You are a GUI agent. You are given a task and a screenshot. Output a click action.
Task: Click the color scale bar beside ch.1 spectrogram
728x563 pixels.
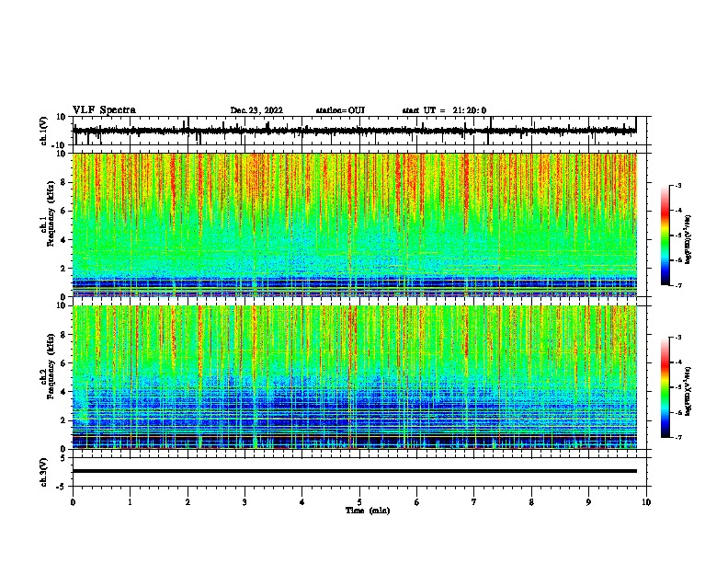(x=665, y=236)
